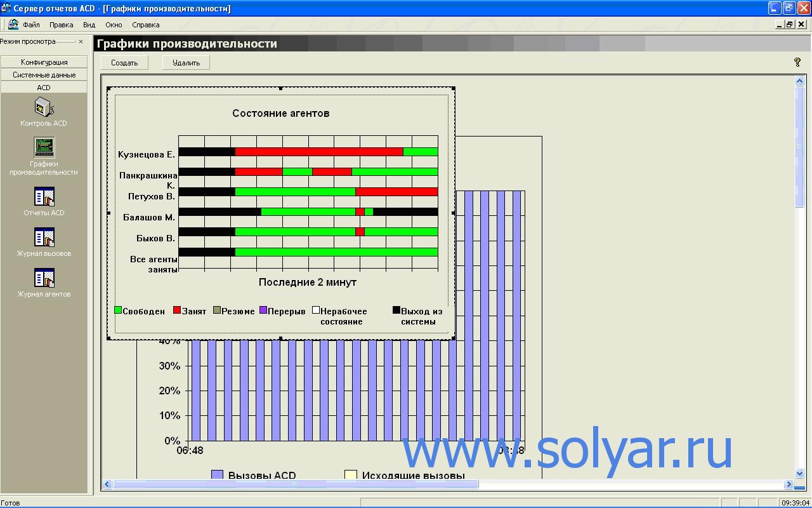Click the Кузнецова Е. agent label

(x=146, y=154)
